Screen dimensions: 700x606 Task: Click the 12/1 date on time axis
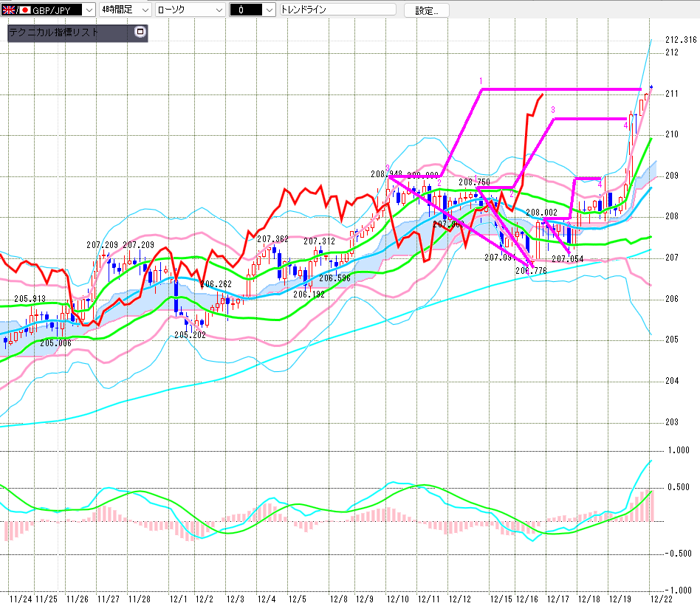click(176, 599)
